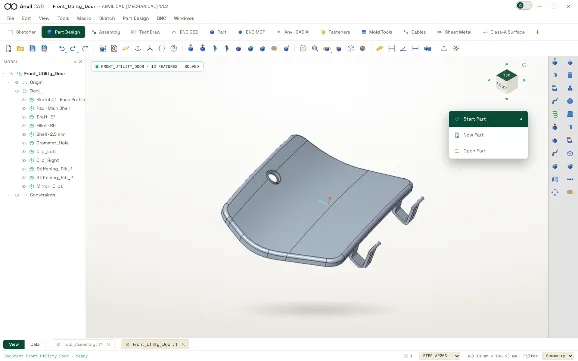
Task: Click the small icon above navigation cube's corner
Action: 524,65
